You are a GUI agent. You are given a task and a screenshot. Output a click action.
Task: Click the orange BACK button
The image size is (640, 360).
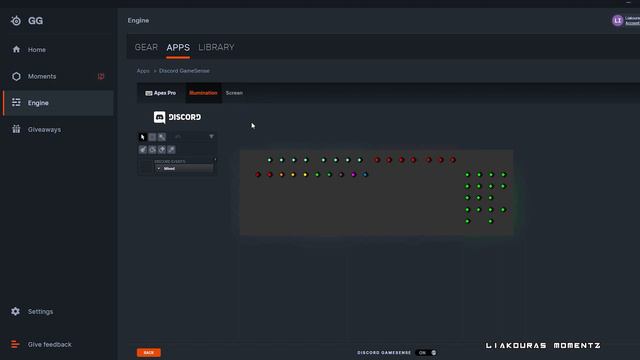tap(149, 353)
